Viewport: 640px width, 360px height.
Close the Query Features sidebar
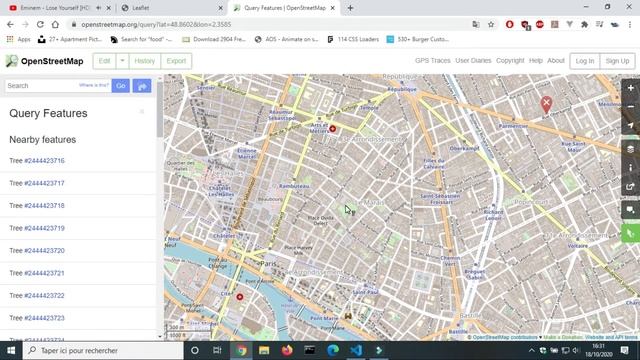click(x=142, y=111)
